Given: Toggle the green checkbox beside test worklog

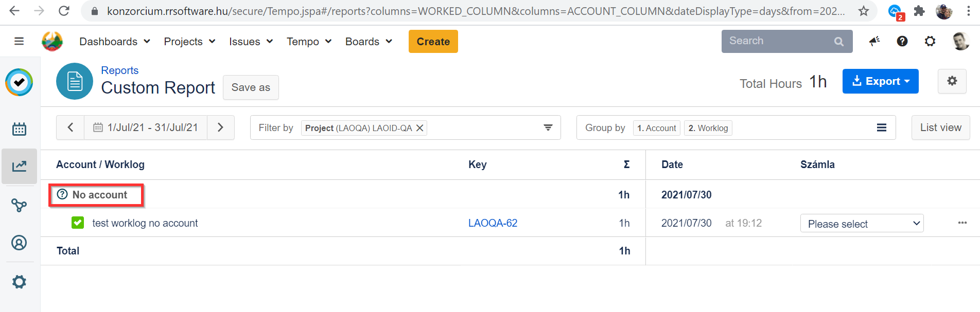Looking at the screenshot, I should coord(78,223).
